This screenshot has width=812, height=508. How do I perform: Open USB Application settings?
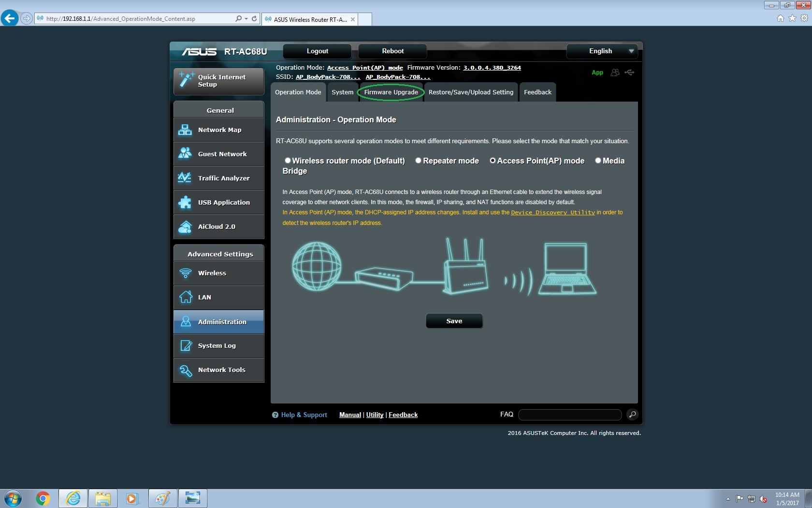pos(218,202)
